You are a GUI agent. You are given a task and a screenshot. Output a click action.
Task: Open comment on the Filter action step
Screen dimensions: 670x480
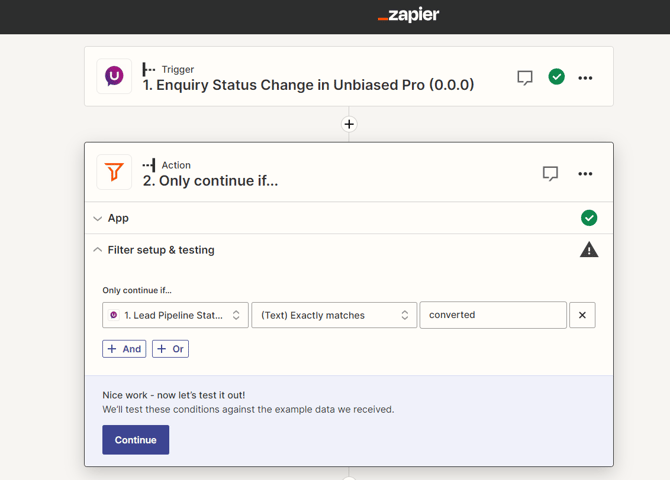coord(550,173)
